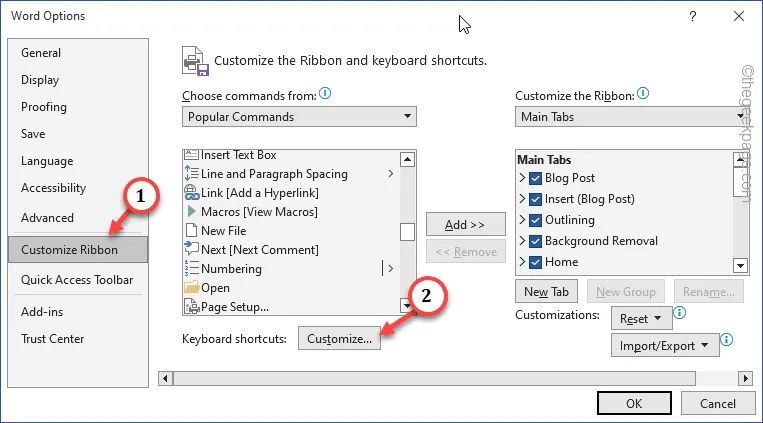Click commands list scroll up arrow
763x423 pixels.
(x=407, y=159)
